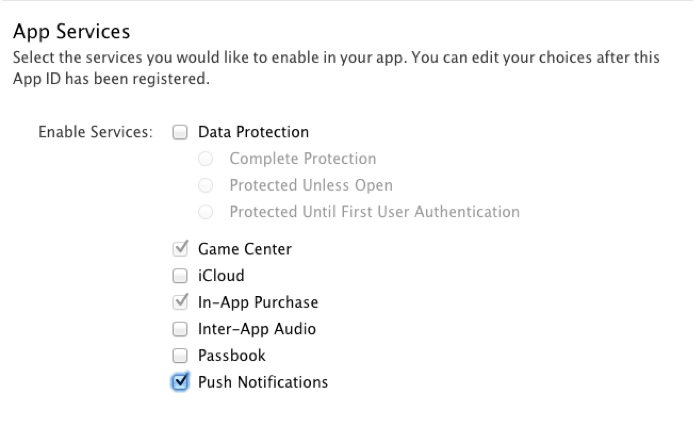Select the Complete Protection radio button
The height and width of the screenshot is (432, 698).
coord(206,159)
